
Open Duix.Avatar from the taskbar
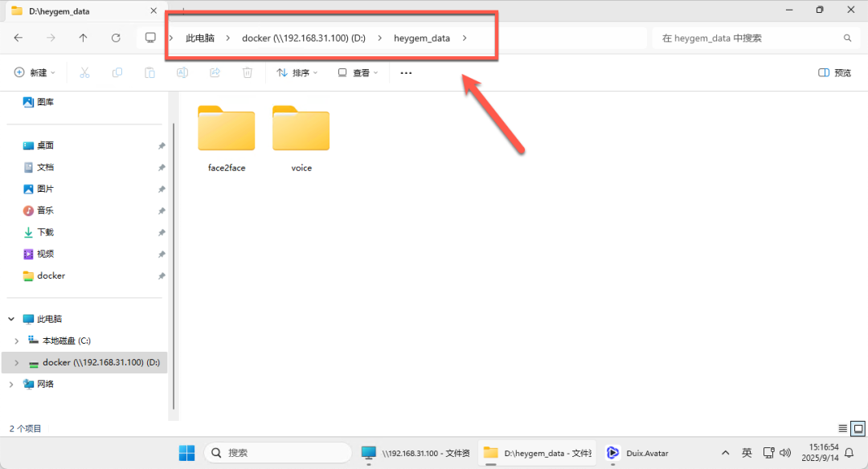click(637, 453)
